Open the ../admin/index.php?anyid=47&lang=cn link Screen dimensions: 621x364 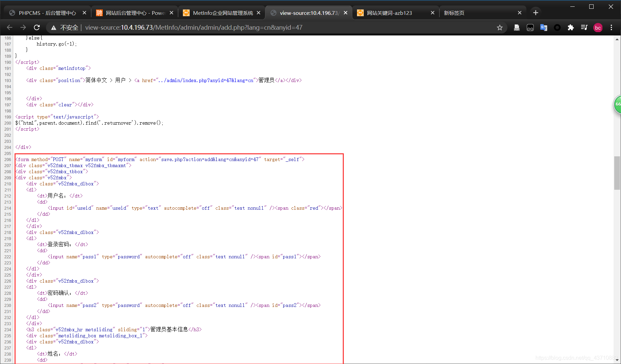point(206,80)
